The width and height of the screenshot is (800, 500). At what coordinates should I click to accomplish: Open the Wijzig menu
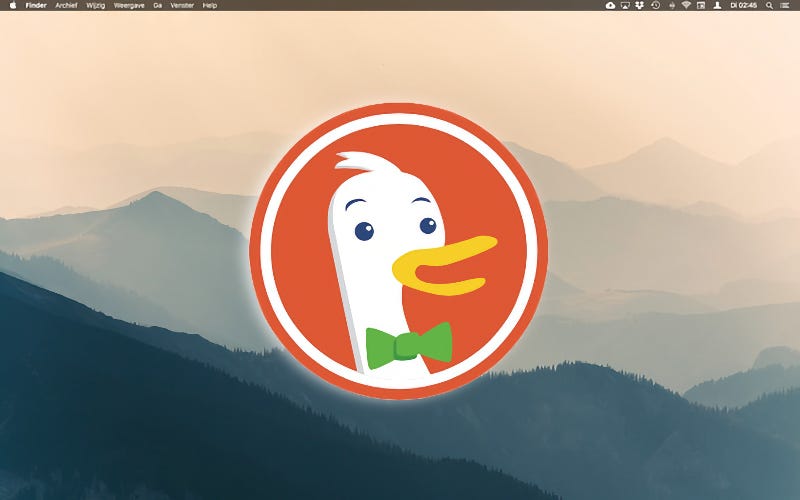coord(95,5)
